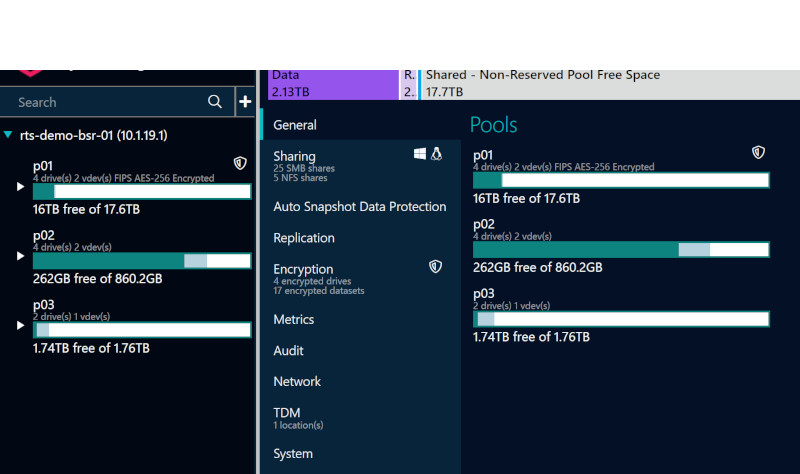This screenshot has height=474, width=800.
Task: Click '262GB free of 860.2GB' in sidebar
Action: click(x=97, y=279)
